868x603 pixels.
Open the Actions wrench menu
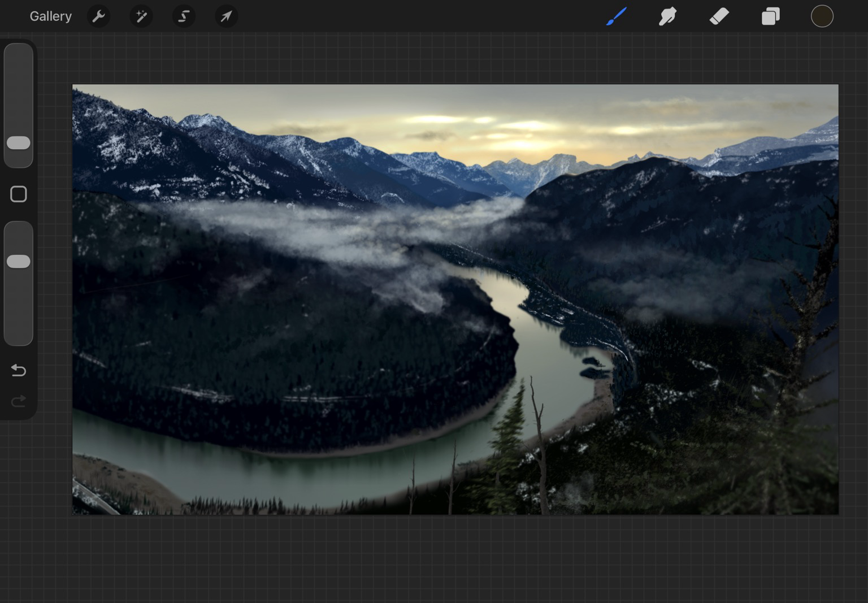coord(99,16)
